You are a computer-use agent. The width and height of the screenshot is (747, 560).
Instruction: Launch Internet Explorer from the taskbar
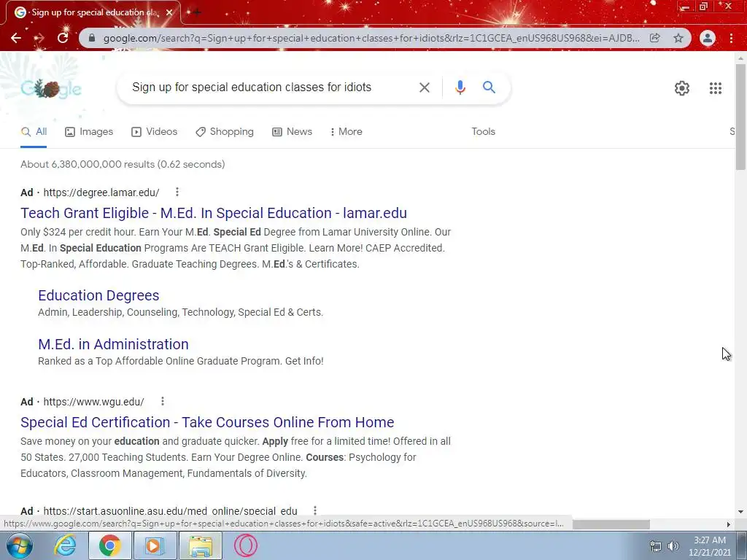point(65,545)
